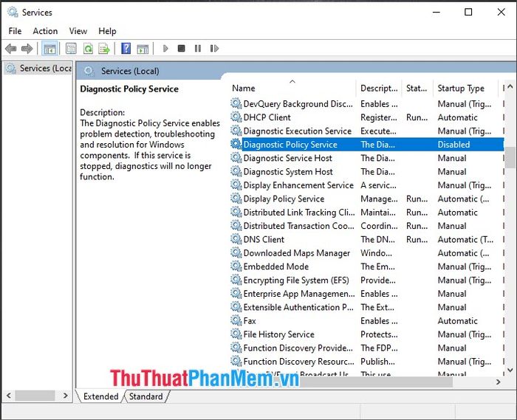Select Diagnostic Service Host row

point(367,158)
